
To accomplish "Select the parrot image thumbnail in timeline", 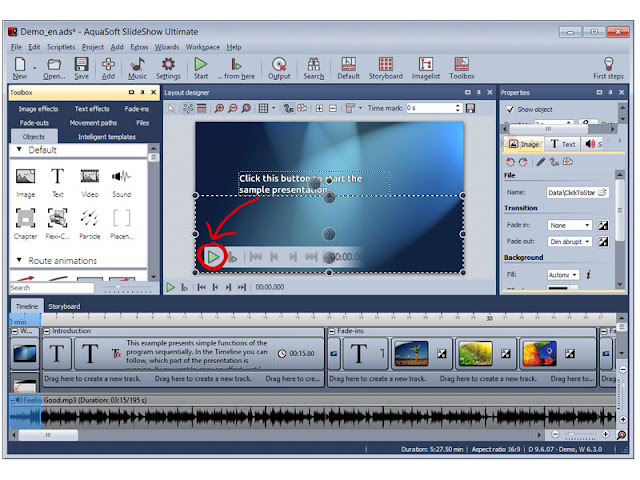I will [540, 353].
